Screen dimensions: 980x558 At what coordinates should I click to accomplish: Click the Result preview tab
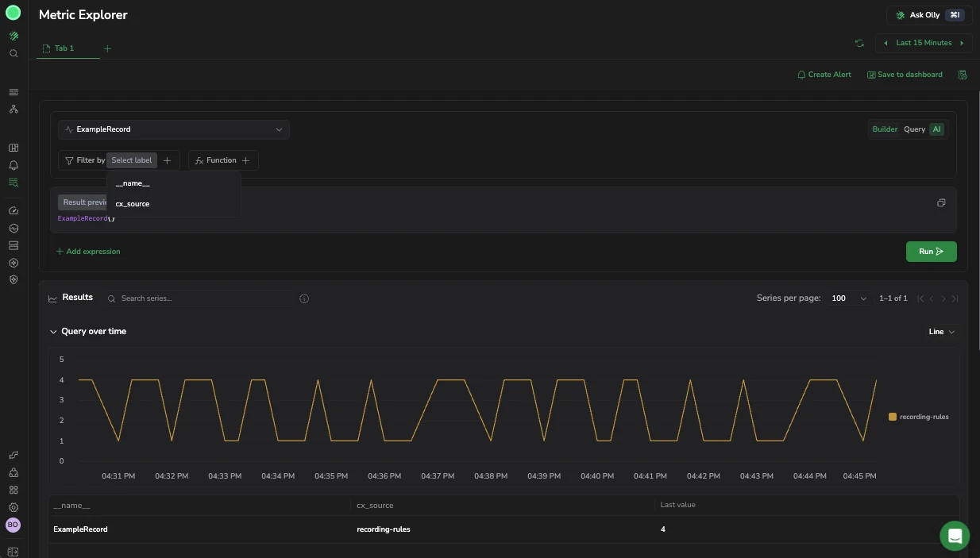pos(84,202)
